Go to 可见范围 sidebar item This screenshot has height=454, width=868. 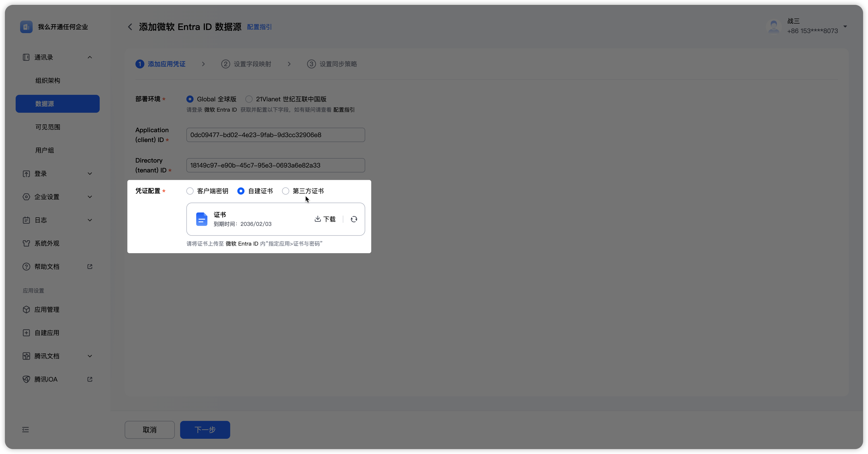tap(48, 127)
